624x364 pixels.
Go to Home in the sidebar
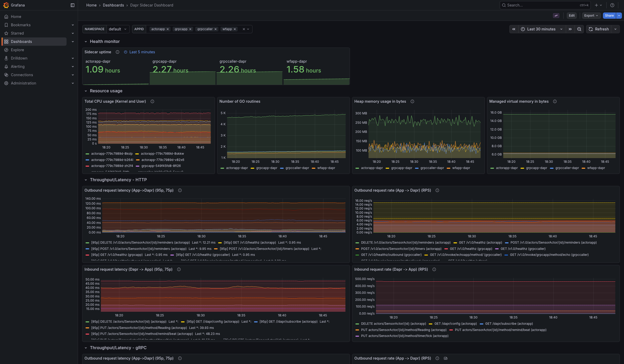pyautogui.click(x=16, y=17)
